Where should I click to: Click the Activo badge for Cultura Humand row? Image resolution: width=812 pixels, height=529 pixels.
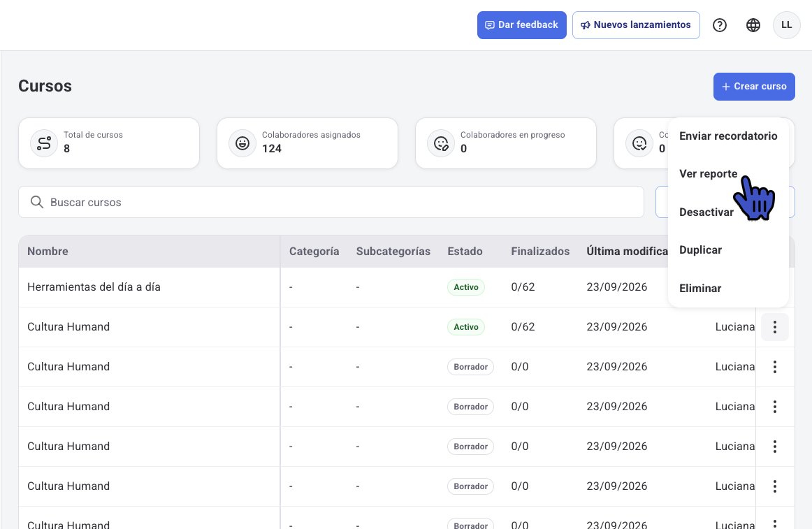pyautogui.click(x=466, y=327)
